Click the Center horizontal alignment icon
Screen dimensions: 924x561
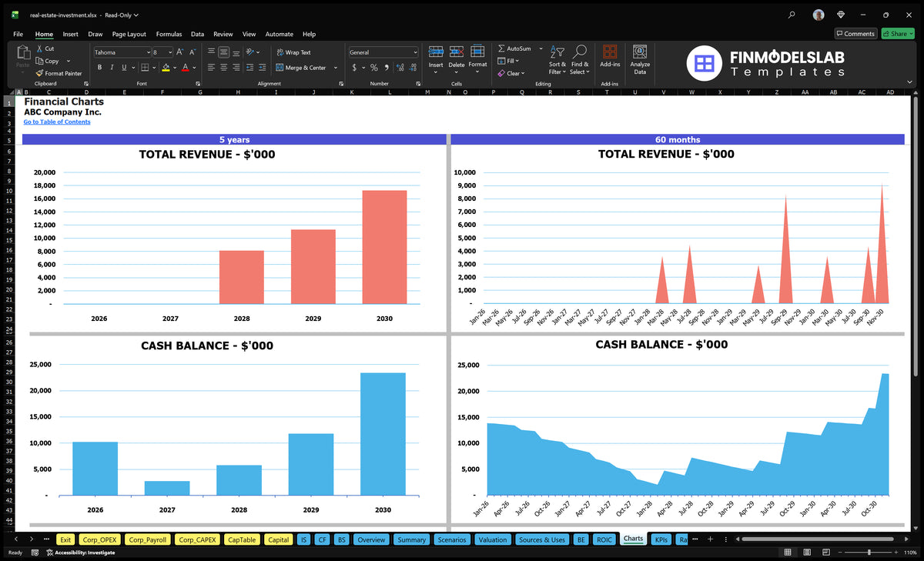224,68
